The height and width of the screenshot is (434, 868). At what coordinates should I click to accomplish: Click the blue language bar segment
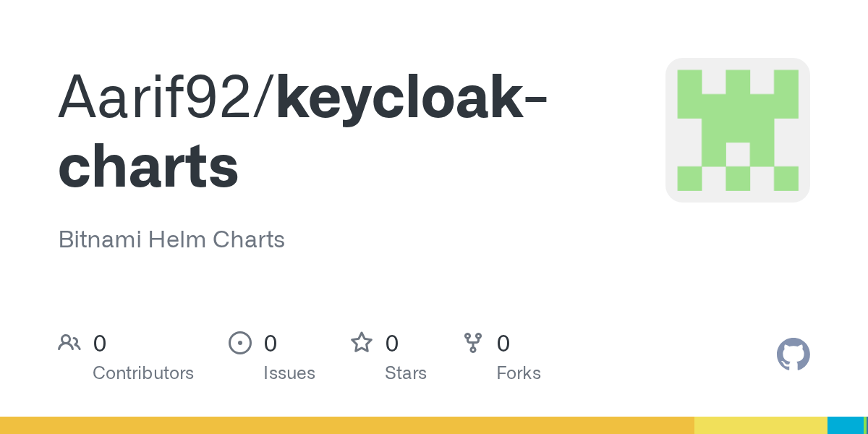(845, 425)
